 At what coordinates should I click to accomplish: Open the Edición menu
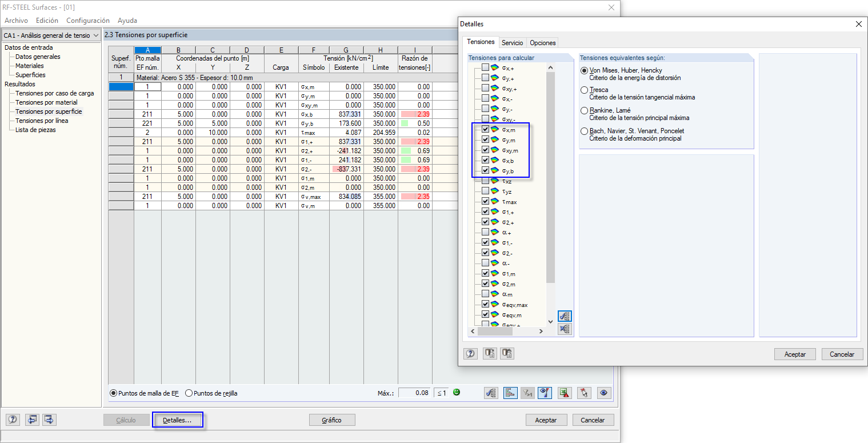click(x=47, y=21)
